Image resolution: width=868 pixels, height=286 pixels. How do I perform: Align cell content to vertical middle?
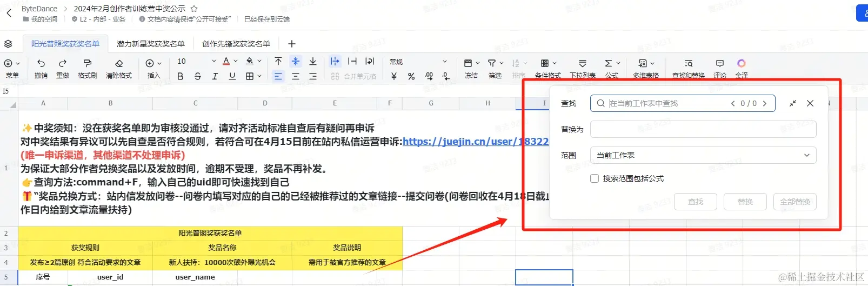point(296,61)
